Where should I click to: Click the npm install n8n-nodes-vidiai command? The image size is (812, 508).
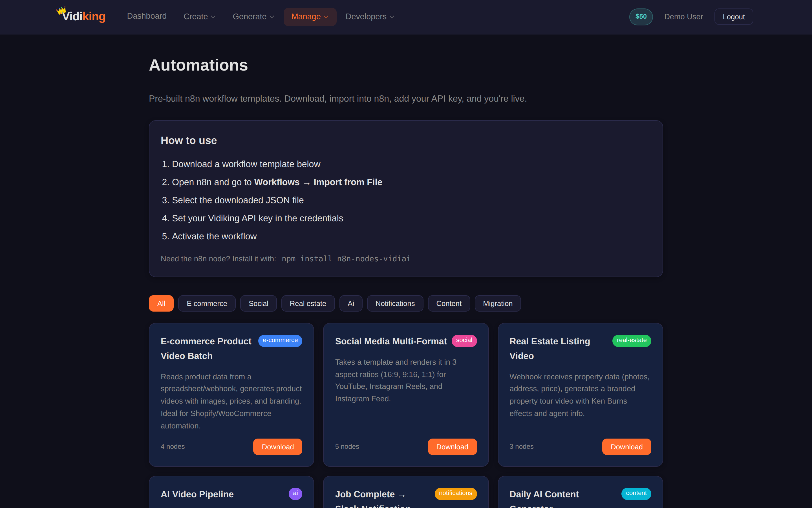coord(346,259)
